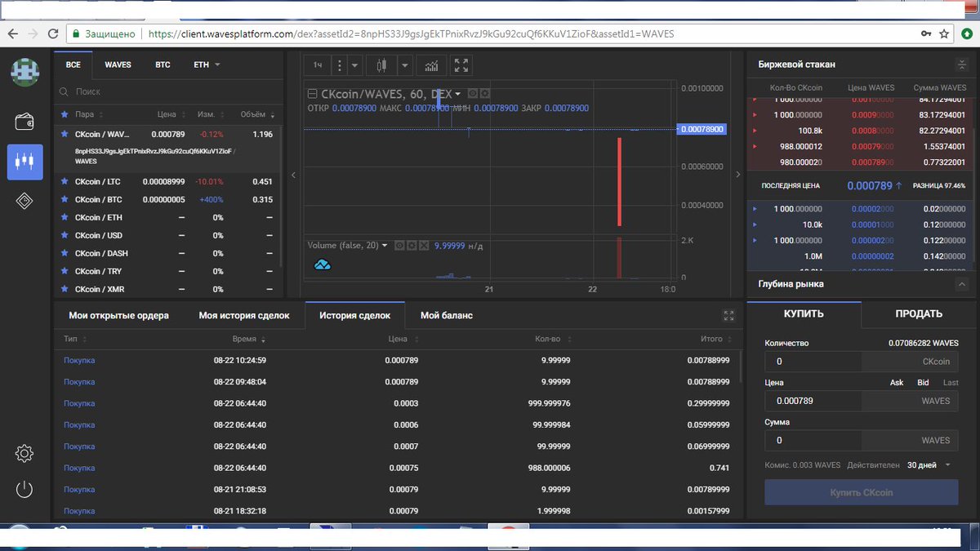980x551 pixels.
Task: Open the 1ч timeframe dropdown
Action: click(318, 64)
